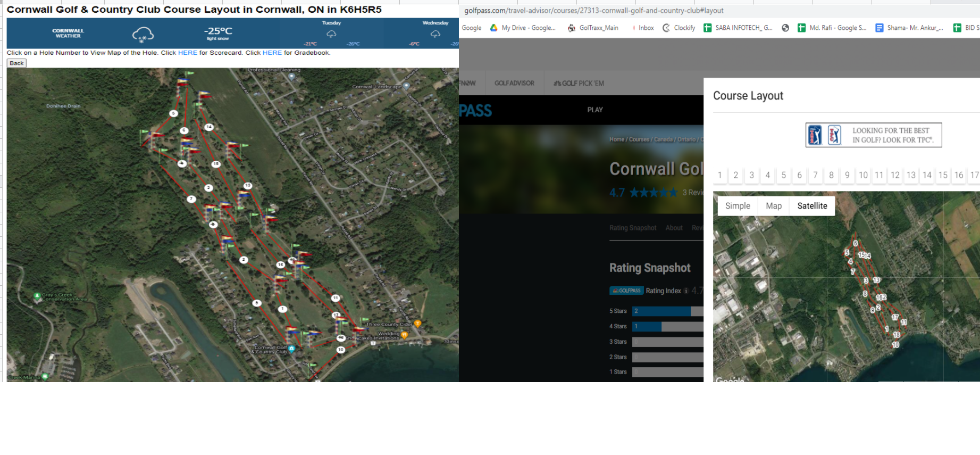Image resolution: width=980 pixels, height=455 pixels.
Task: Open the SABA INFOTECH sheet bookmark
Action: [x=738, y=28]
